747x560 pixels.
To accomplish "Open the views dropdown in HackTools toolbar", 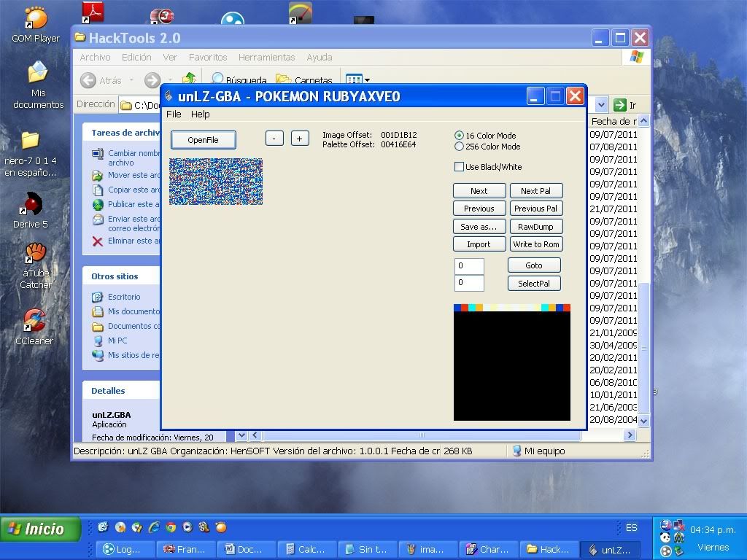I will click(368, 80).
